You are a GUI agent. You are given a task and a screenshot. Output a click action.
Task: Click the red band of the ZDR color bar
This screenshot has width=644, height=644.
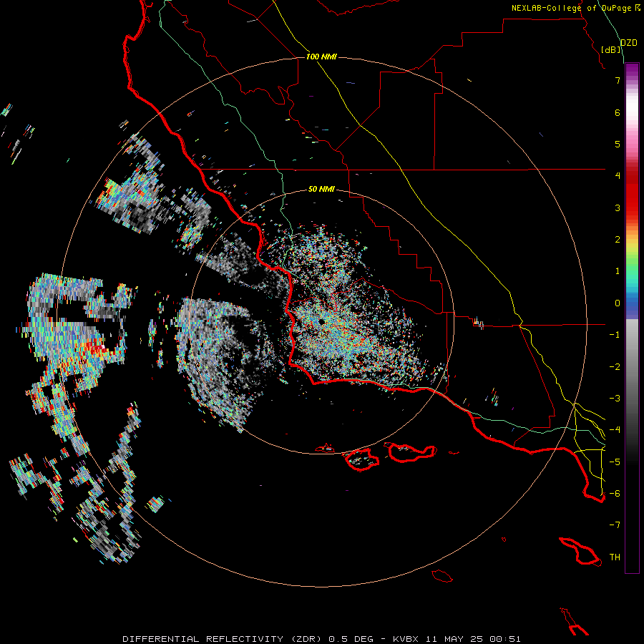(632, 197)
